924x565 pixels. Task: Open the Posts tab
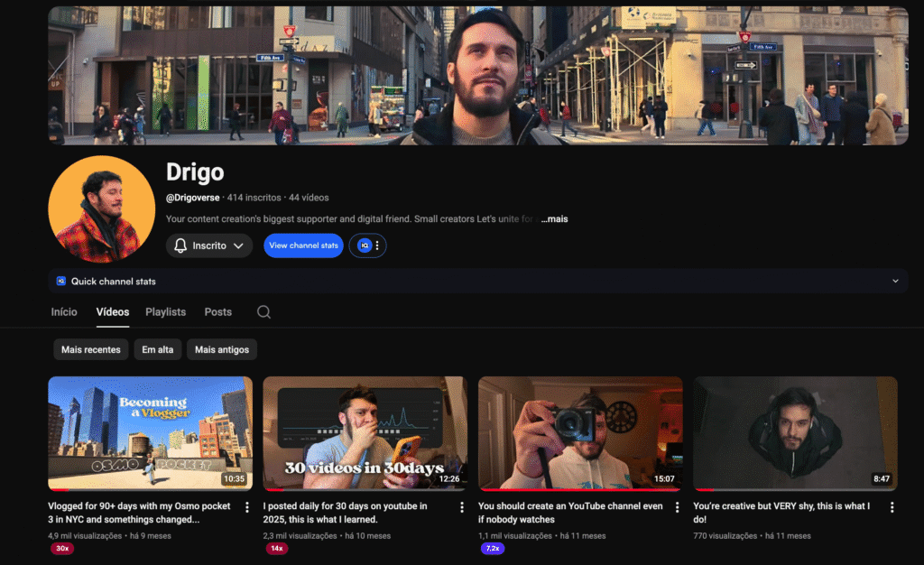[x=217, y=312]
